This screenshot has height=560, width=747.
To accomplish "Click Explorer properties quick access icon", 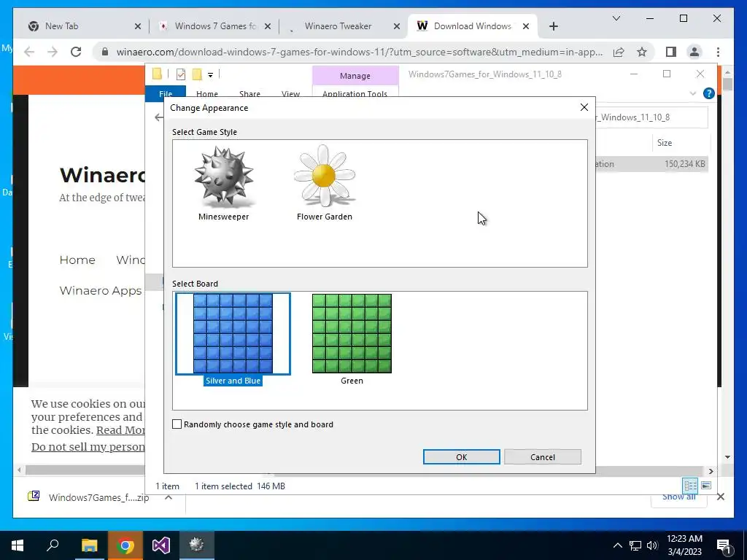I will coord(181,74).
